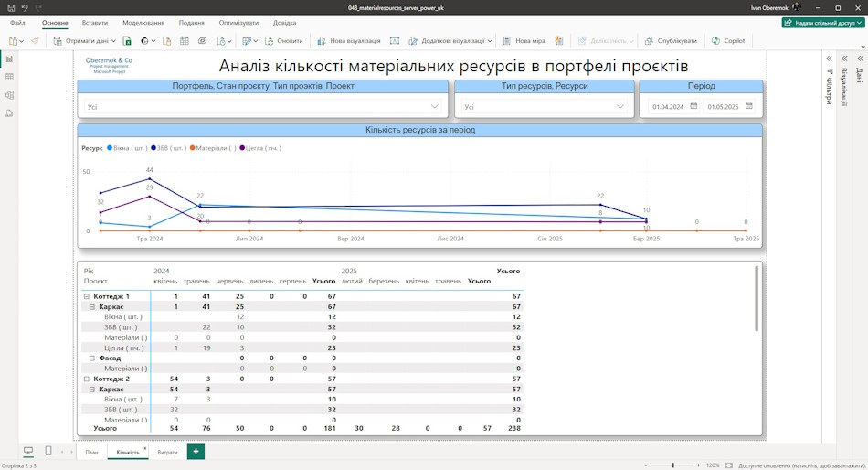Collapse Каркас under Коттедж 2
The width and height of the screenshot is (868, 470).
pyautogui.click(x=92, y=390)
